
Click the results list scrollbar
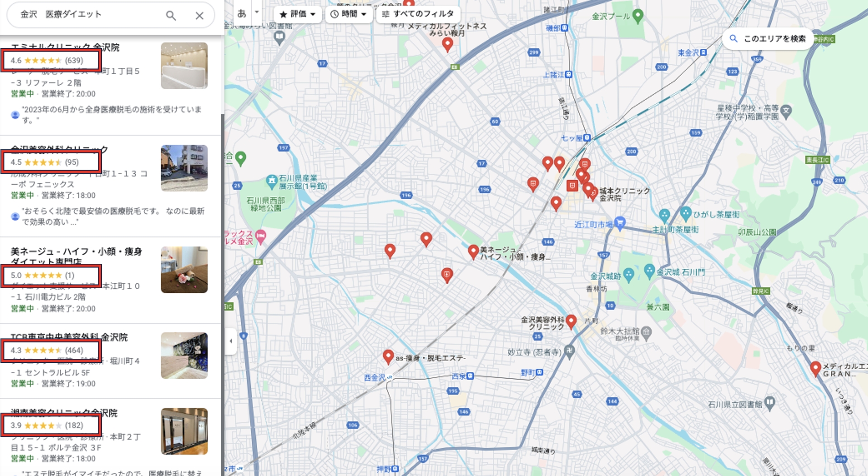click(222, 294)
